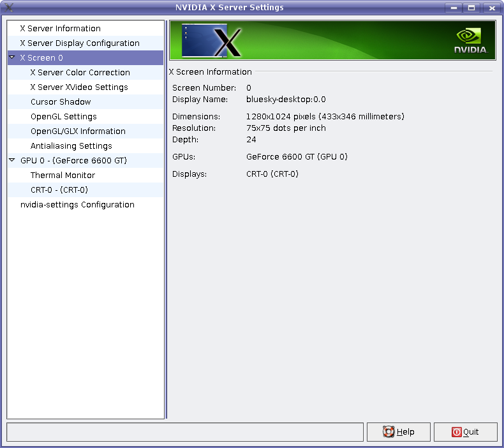
Task: Click the Help lifebuoy icon
Action: click(389, 431)
